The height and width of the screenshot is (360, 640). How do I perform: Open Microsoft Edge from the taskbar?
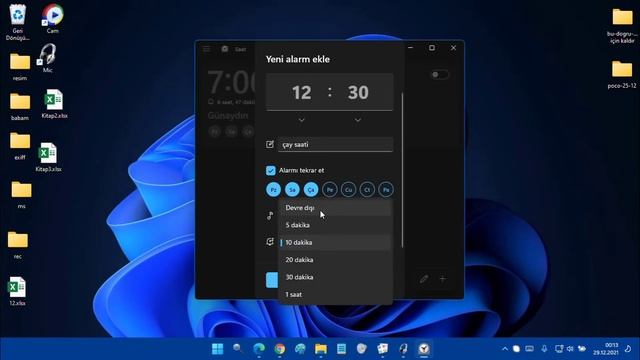coord(259,349)
